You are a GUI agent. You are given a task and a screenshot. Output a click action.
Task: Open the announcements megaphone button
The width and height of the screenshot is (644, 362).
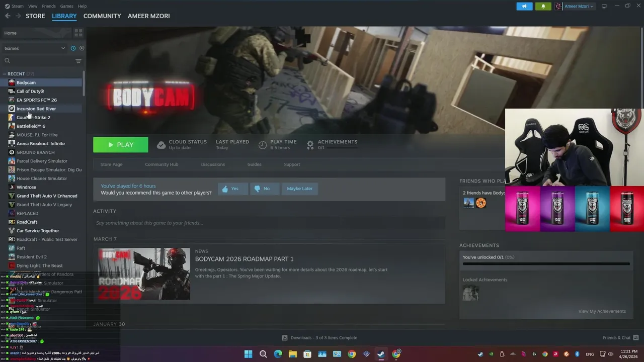coord(524,6)
